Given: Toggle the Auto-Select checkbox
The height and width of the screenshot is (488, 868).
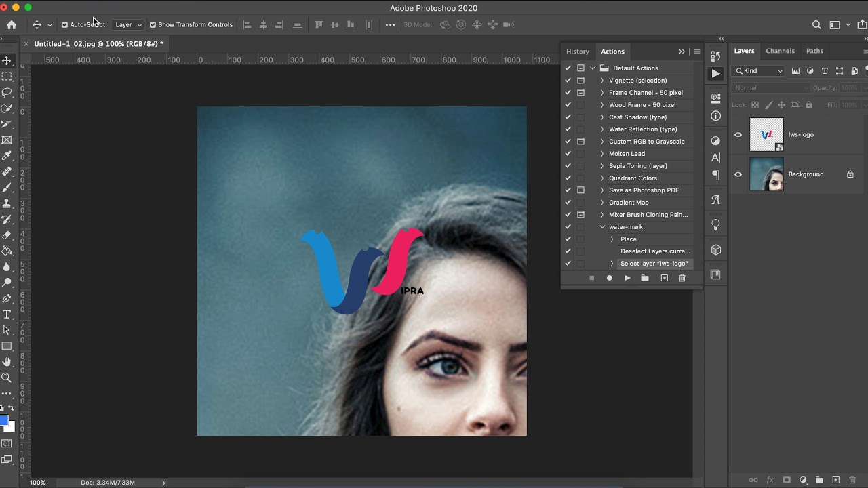Looking at the screenshot, I should coord(64,24).
